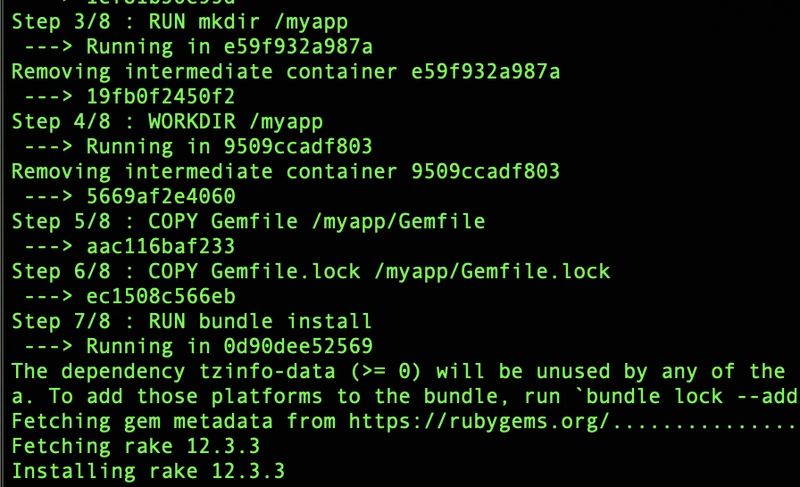The width and height of the screenshot is (800, 487).
Task: Click the text 'Step 3/8 : RUN mkdir /myapp'
Action: pyautogui.click(x=180, y=22)
